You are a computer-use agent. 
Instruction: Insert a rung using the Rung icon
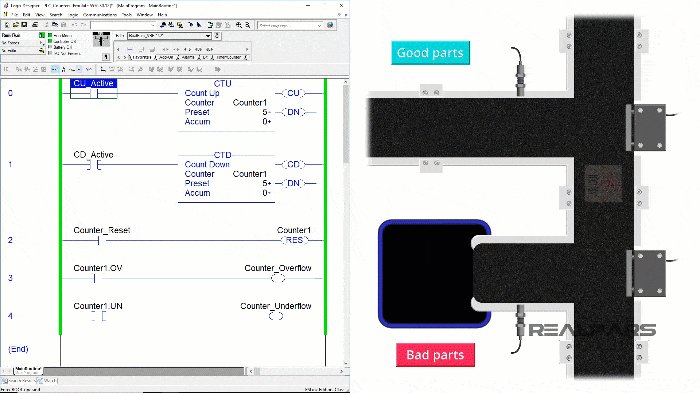129,49
